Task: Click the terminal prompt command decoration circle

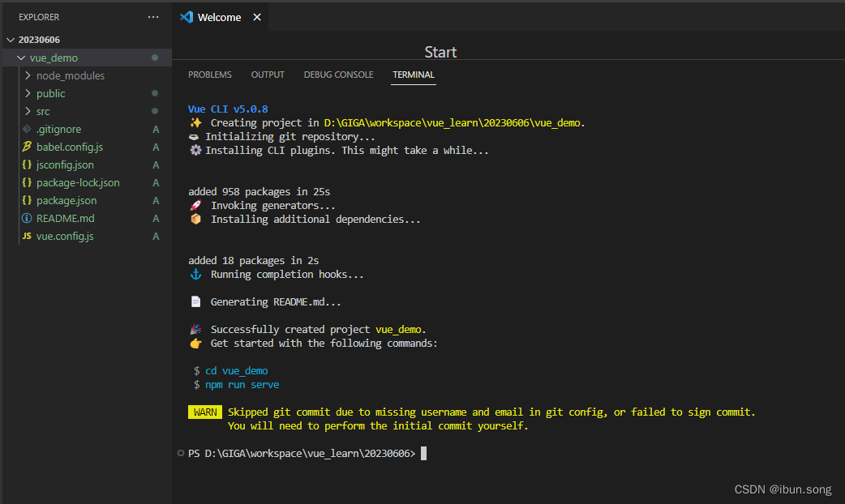Action: click(x=181, y=453)
